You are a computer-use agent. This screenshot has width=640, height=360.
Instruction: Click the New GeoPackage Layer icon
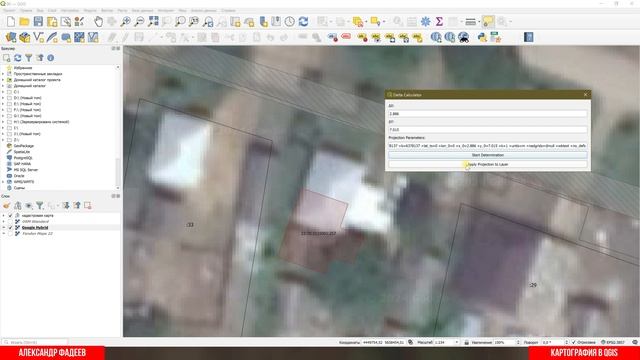pos(24,38)
